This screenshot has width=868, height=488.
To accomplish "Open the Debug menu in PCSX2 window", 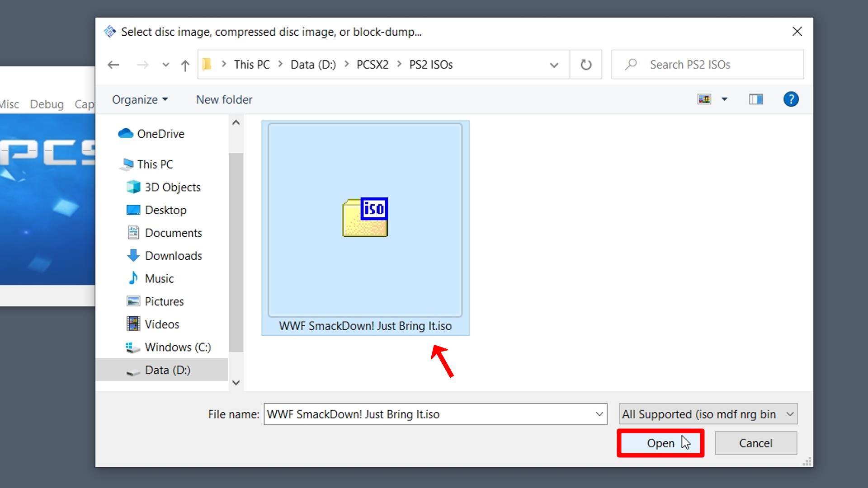I will [x=47, y=104].
